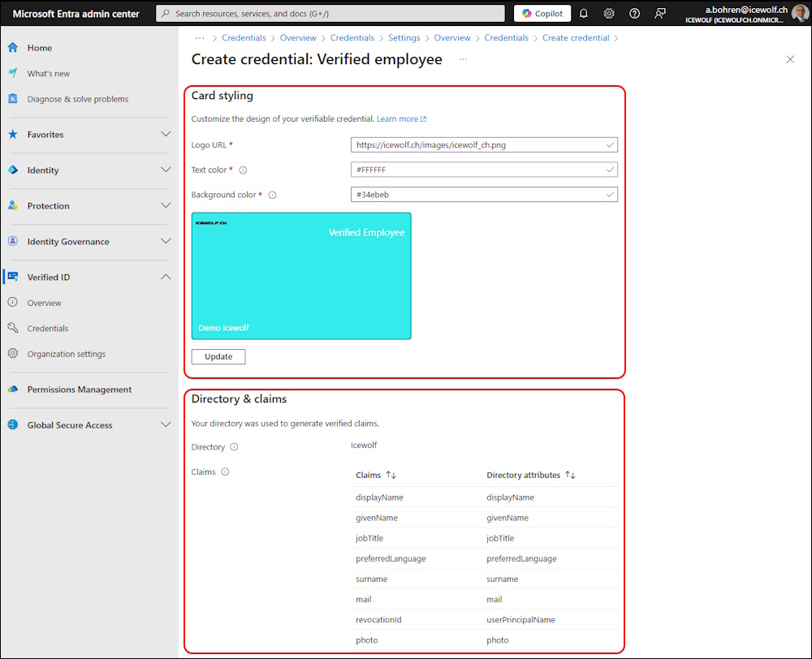Click the Protection person-shield icon

point(13,205)
